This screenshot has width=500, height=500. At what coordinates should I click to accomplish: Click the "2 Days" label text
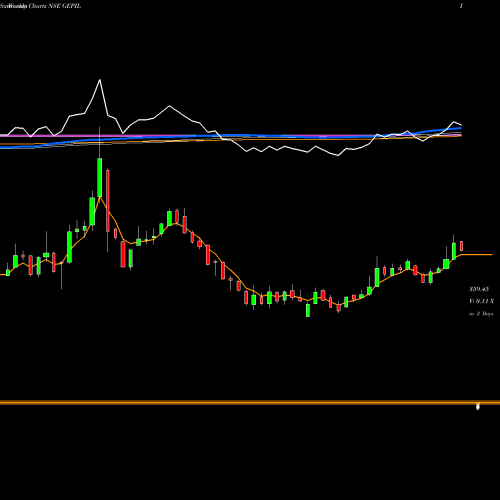point(484,314)
